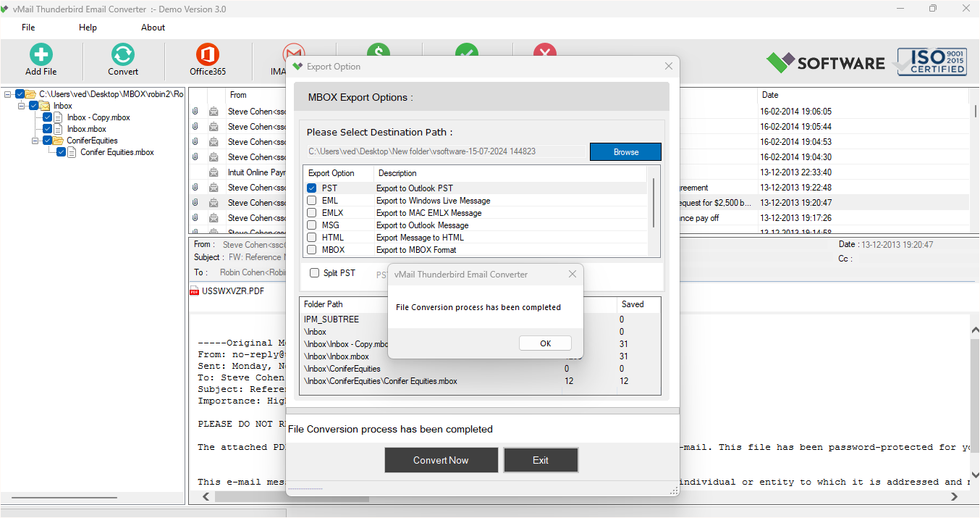Uncheck the PST export option
Image resolution: width=980 pixels, height=518 pixels.
point(311,188)
